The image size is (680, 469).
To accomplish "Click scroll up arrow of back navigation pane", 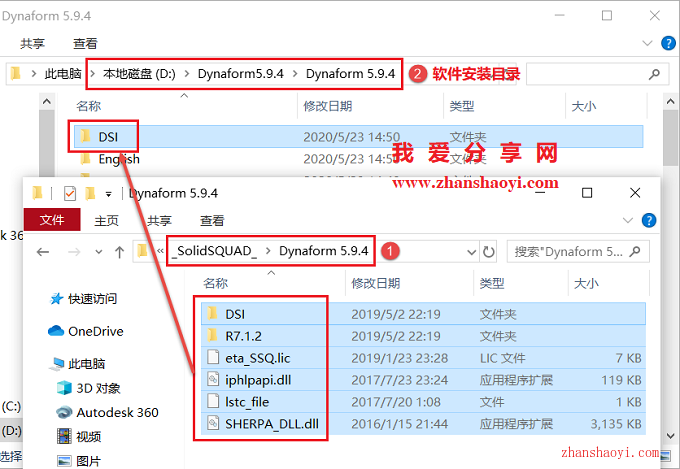I will click(x=47, y=102).
